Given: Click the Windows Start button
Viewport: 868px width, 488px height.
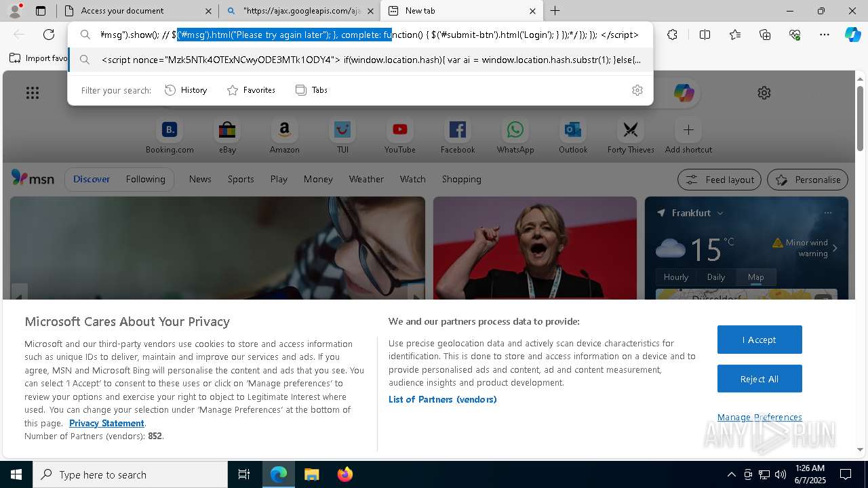Looking at the screenshot, I should [16, 474].
